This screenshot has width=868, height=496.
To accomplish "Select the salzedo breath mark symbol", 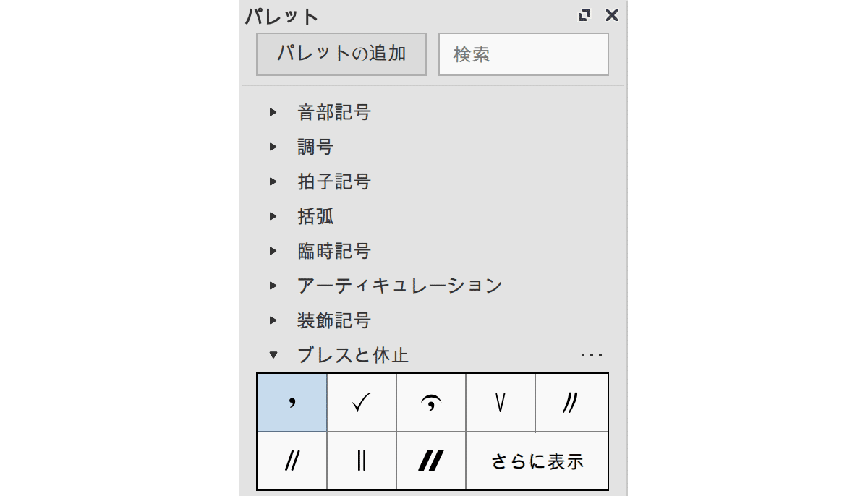I will [x=431, y=403].
